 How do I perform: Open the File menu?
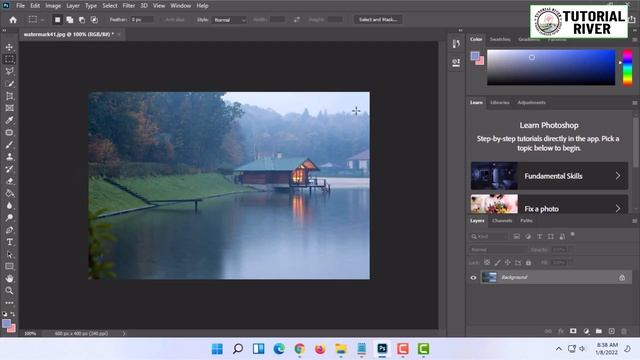click(20, 6)
